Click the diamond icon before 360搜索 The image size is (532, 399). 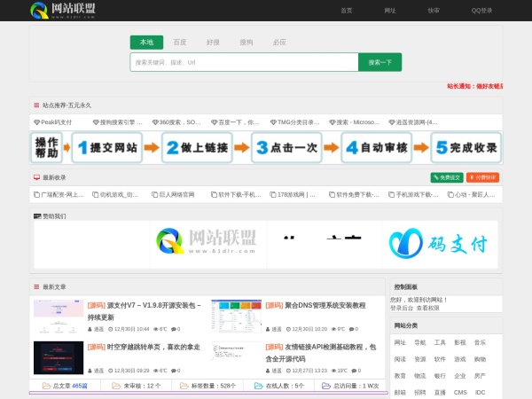pos(155,122)
